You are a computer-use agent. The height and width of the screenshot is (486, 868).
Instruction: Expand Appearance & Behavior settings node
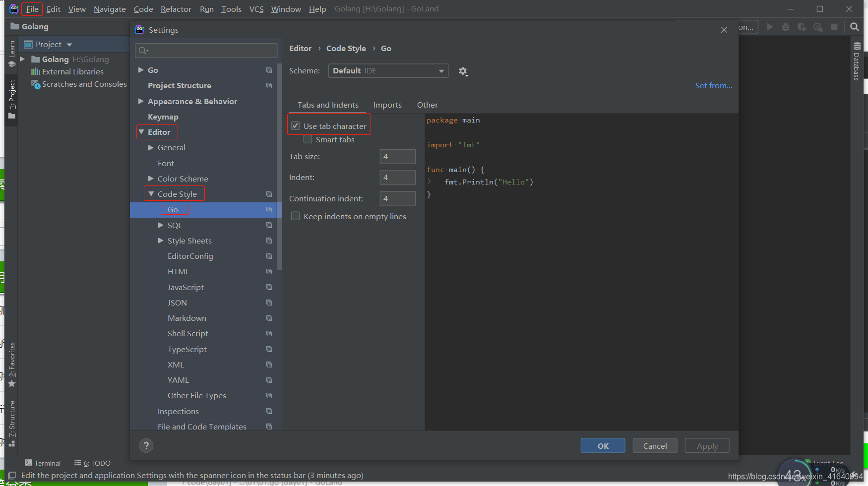141,101
